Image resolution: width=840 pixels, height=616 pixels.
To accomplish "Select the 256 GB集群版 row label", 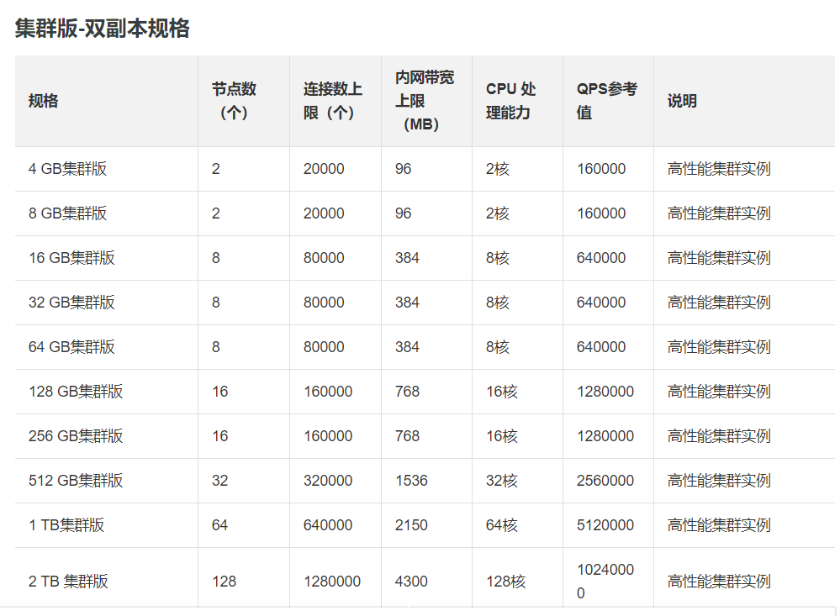I will 76,435.
